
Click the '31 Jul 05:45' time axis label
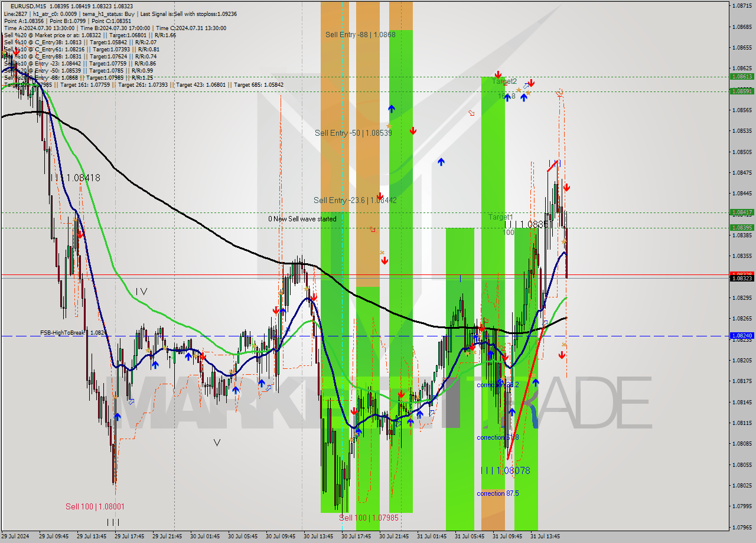point(470,537)
